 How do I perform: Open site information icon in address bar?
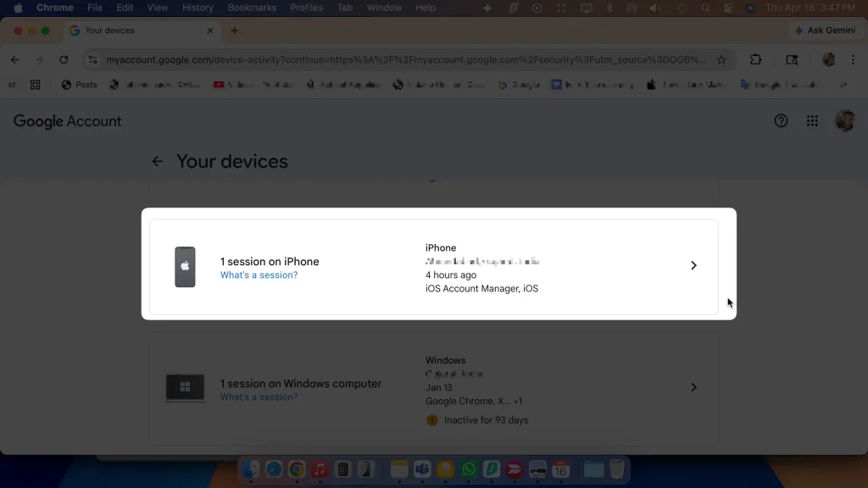tap(93, 60)
